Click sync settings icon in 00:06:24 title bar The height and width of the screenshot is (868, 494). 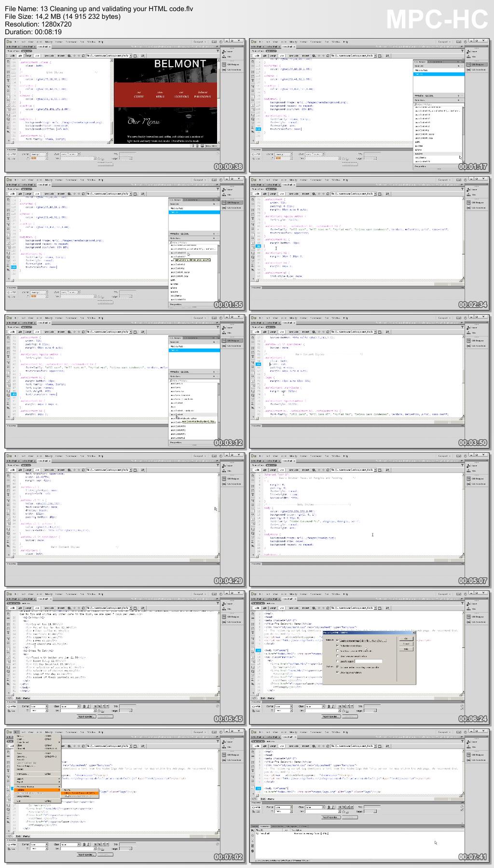coord(459,594)
